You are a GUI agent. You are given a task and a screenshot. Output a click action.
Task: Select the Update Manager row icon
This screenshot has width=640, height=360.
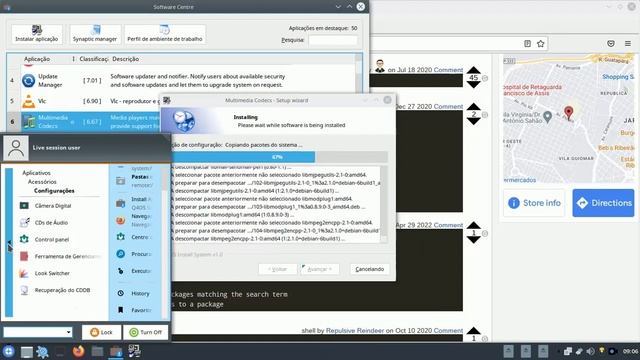tap(29, 80)
